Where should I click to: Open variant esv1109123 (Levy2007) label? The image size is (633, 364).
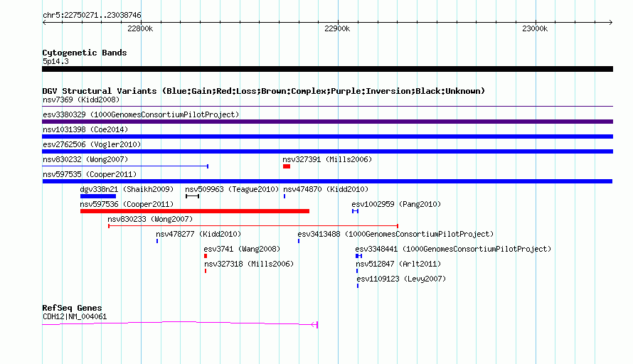point(401,279)
